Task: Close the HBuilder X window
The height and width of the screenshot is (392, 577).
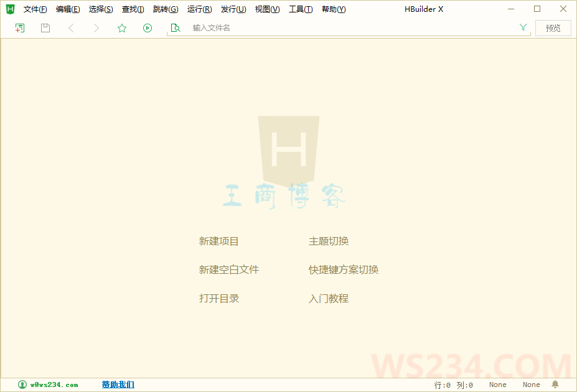Action: point(563,9)
